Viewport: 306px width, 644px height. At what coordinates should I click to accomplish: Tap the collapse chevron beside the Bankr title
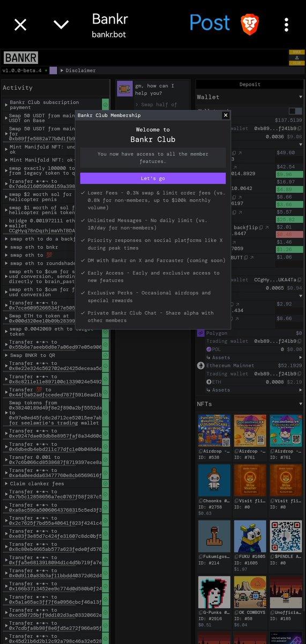coord(62,24)
